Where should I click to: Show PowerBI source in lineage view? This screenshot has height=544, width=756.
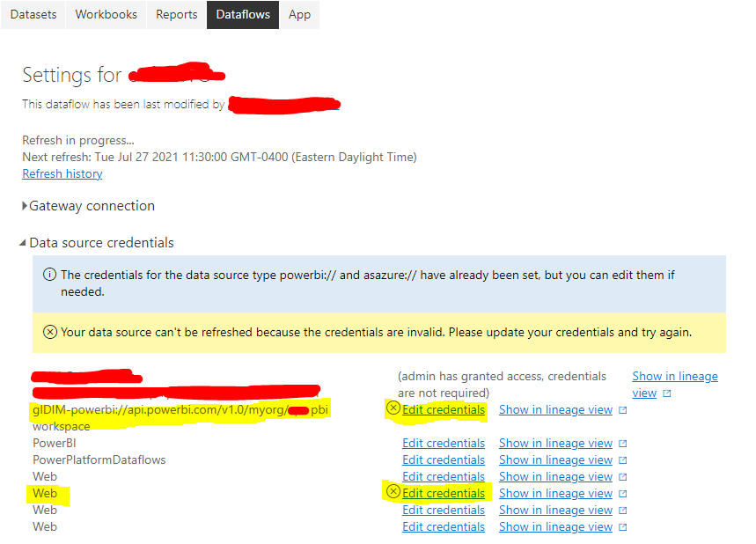click(x=555, y=443)
